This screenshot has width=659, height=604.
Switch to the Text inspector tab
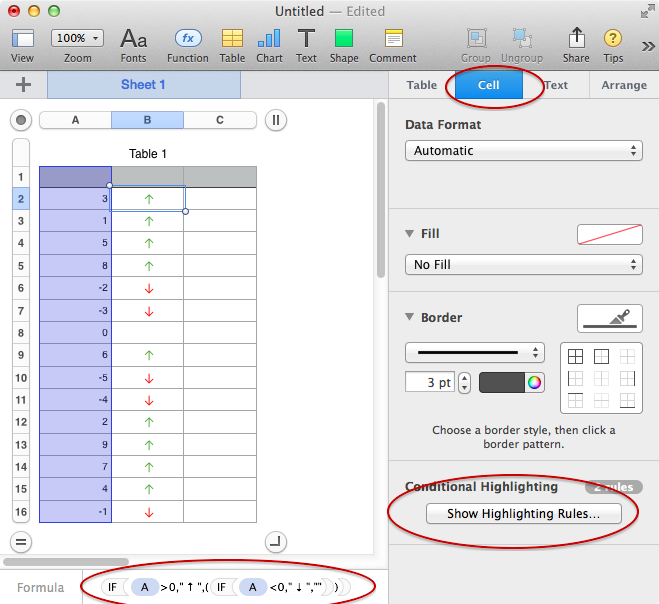[x=556, y=85]
